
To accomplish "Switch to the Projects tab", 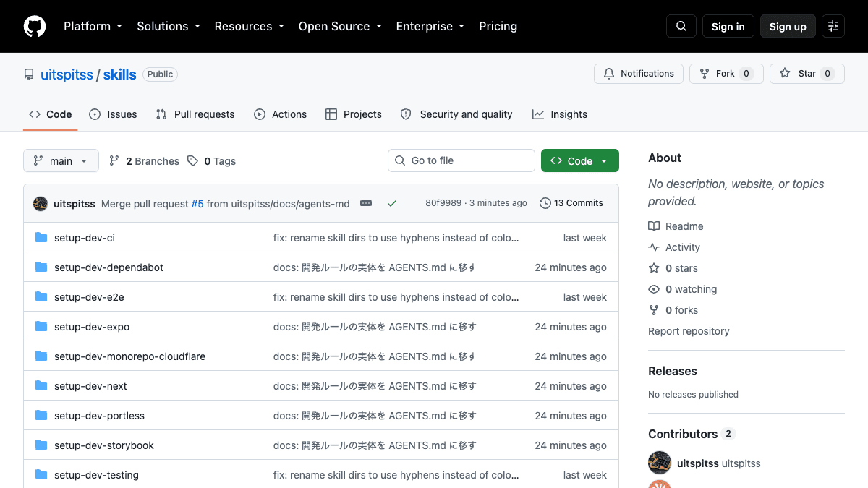I will pos(354,114).
